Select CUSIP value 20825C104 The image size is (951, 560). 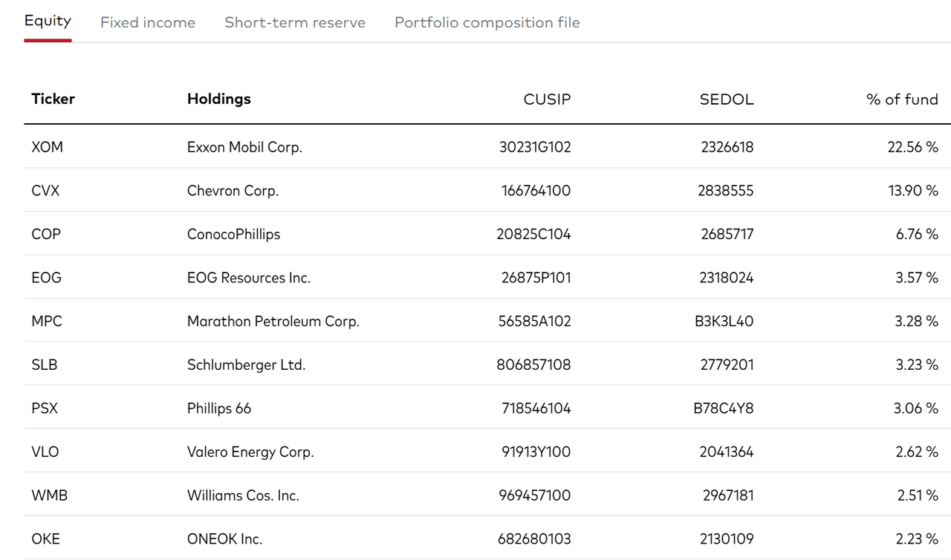[x=533, y=234]
